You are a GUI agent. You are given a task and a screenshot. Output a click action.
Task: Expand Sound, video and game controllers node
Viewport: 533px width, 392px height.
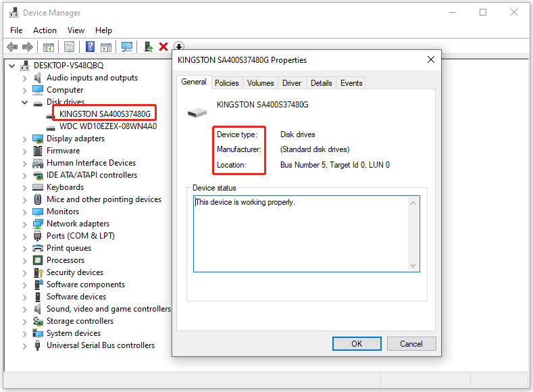[x=24, y=310]
